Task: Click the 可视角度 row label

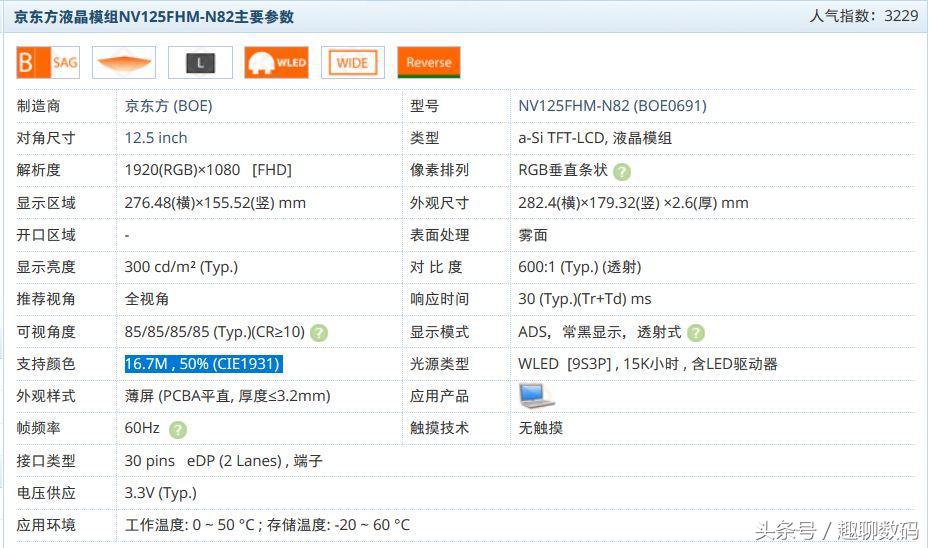Action: (46, 332)
